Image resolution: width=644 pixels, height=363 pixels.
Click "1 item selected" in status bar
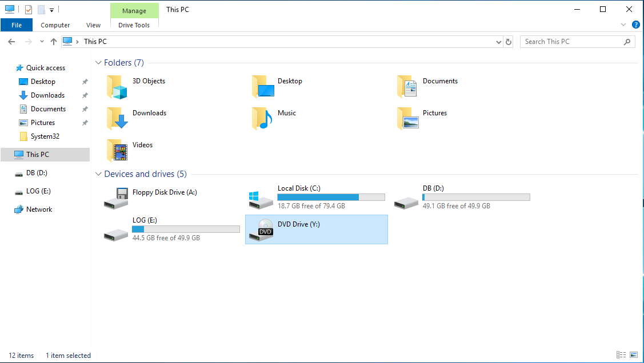click(68, 356)
